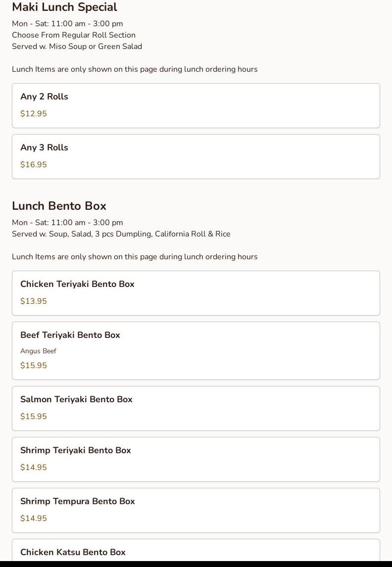The image size is (392, 567).
Task: Open Chicken Katsu Bento Box card
Action: pyautogui.click(x=196, y=551)
